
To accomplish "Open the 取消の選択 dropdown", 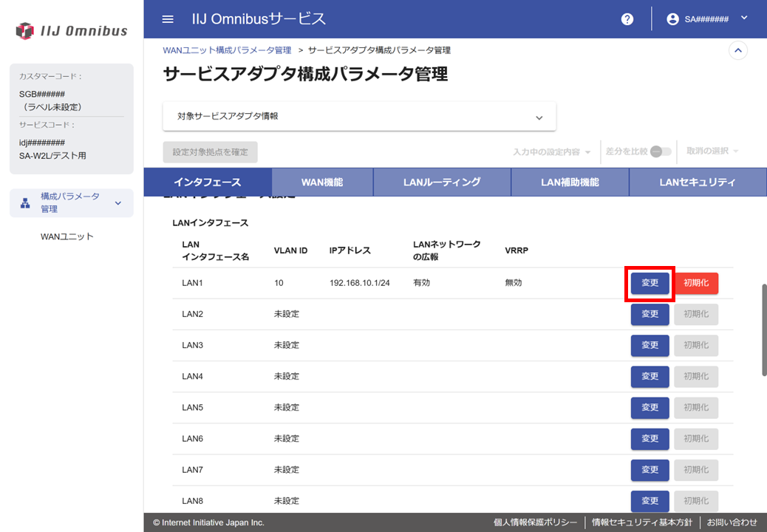I will point(712,151).
